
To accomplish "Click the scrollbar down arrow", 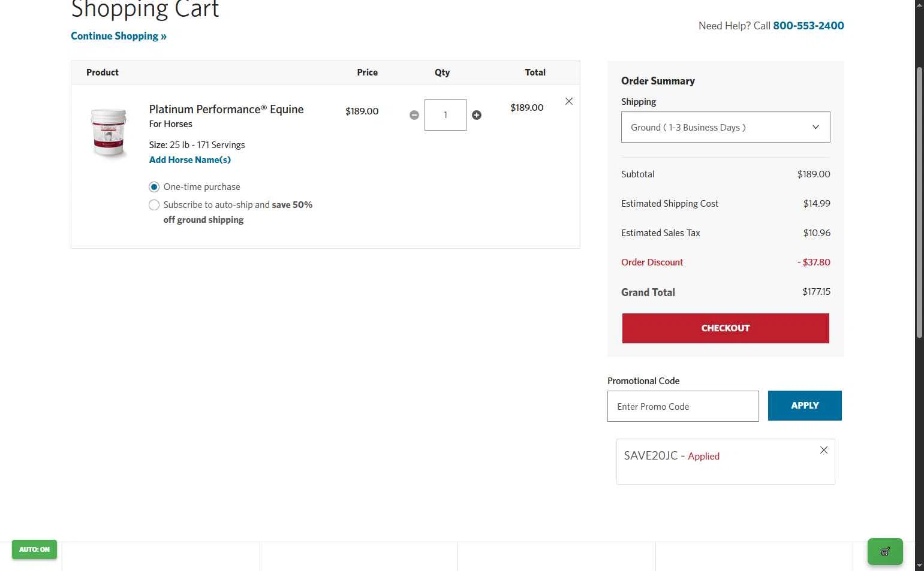I will 919,566.
